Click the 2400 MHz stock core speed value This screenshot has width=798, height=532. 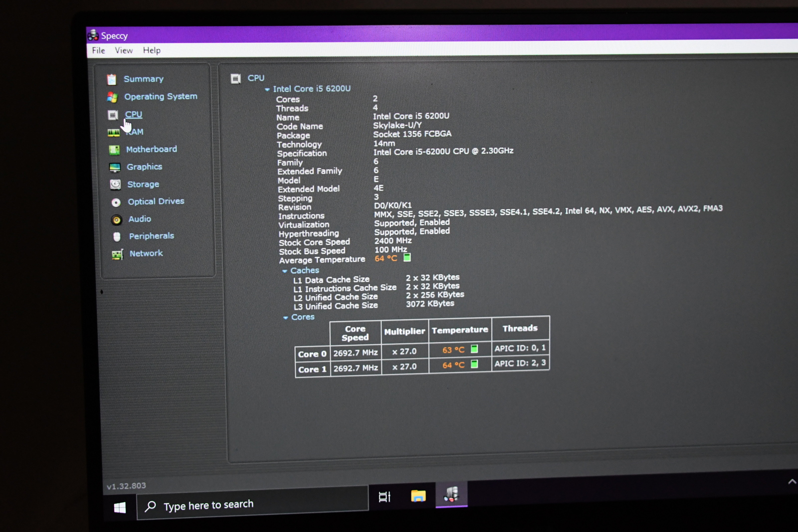(x=393, y=241)
